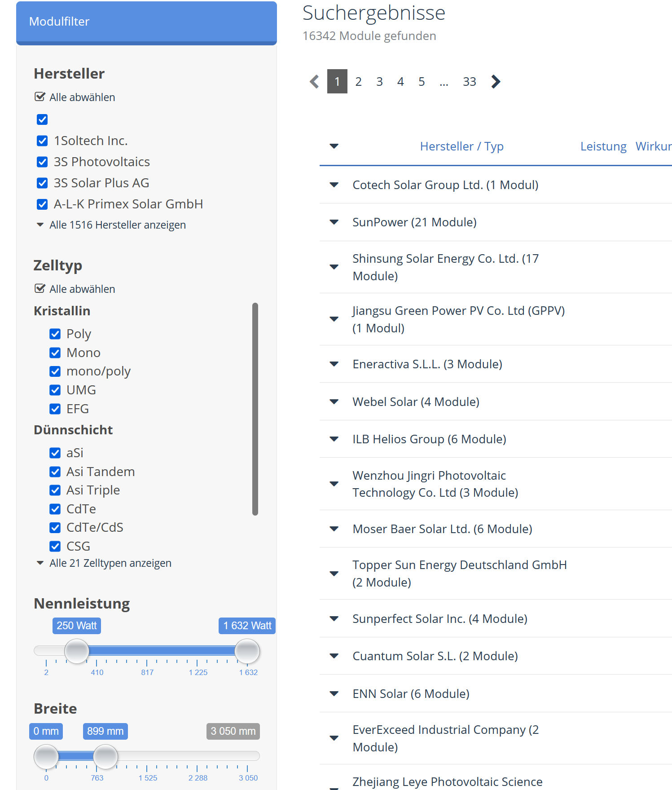The image size is (672, 790).
Task: Toggle the CdTe checkbox
Action: point(55,509)
